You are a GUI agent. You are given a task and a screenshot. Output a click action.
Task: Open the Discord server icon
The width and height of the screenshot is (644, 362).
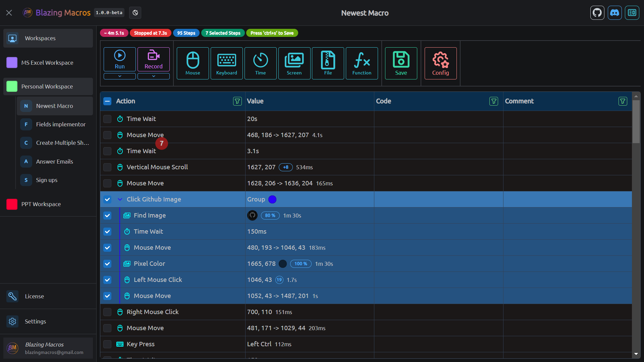pyautogui.click(x=614, y=13)
